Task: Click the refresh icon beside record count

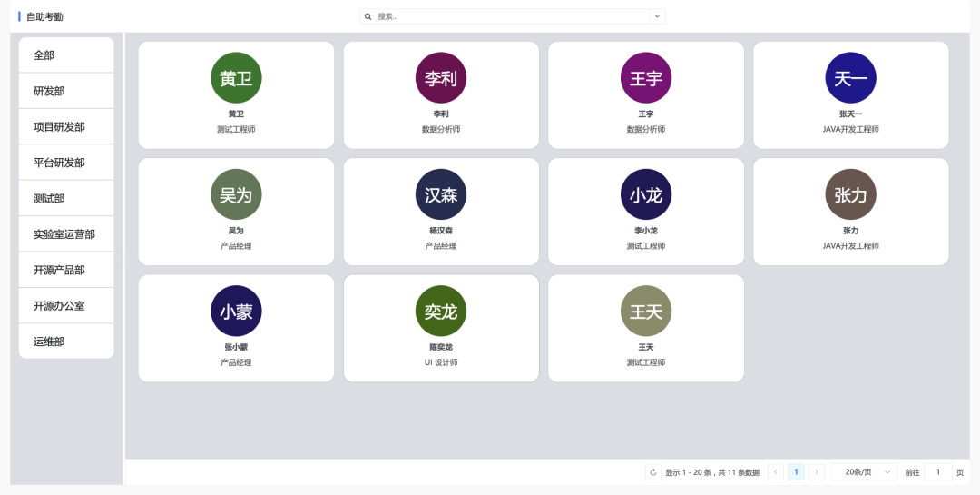Action: click(653, 472)
